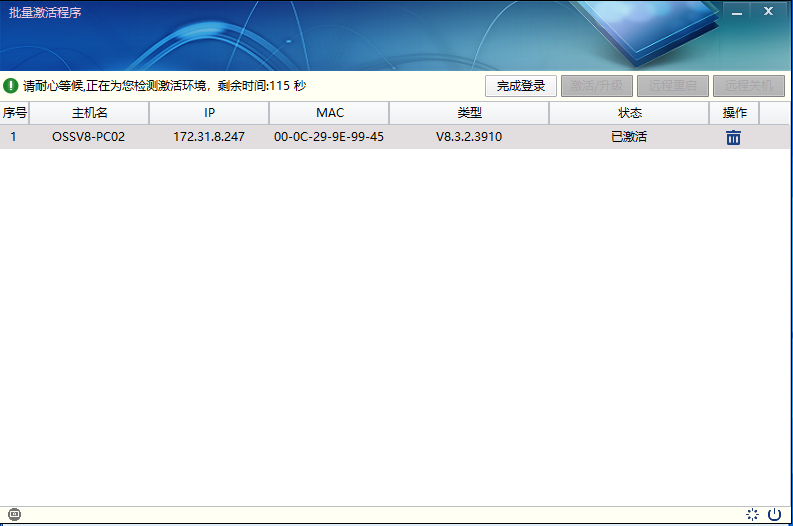The height and width of the screenshot is (526, 793).
Task: Click the 激活/升级 button
Action: [x=597, y=86]
